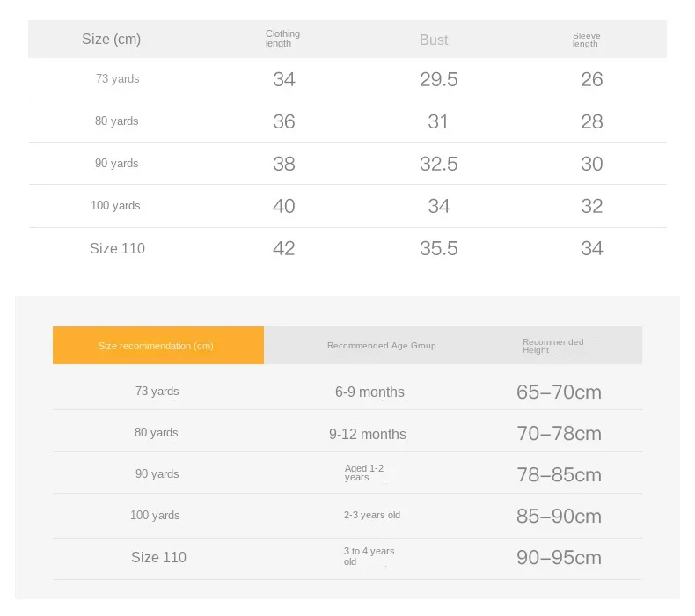Click the Bust column header
Image resolution: width=695 pixels, height=616 pixels.
tap(434, 40)
